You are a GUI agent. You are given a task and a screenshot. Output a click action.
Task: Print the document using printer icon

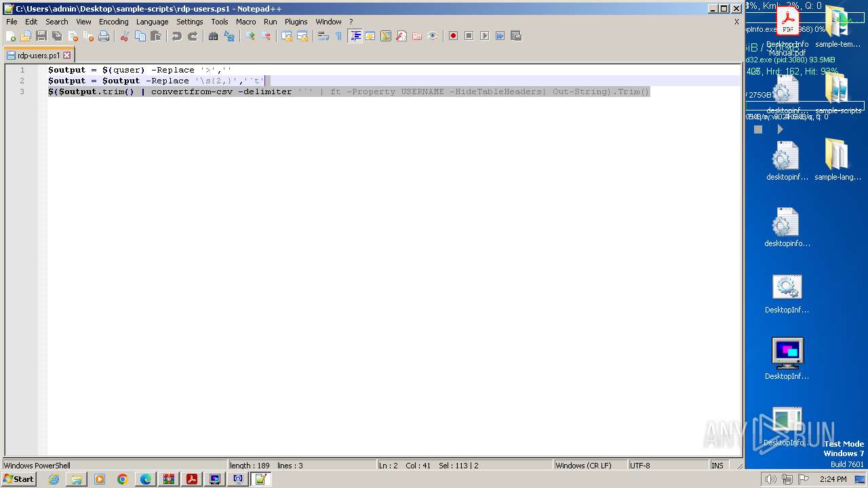104,36
